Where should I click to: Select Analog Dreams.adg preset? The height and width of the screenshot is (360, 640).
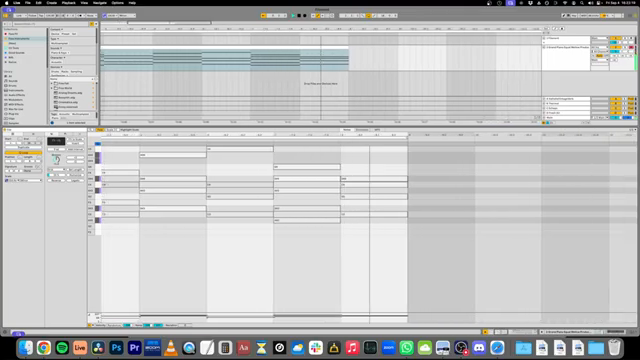pyautogui.click(x=70, y=93)
